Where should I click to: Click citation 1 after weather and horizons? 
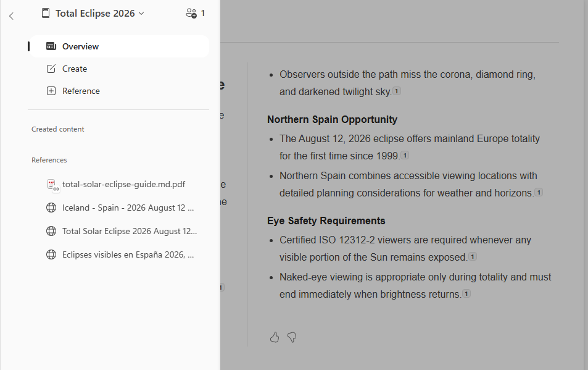click(x=539, y=193)
